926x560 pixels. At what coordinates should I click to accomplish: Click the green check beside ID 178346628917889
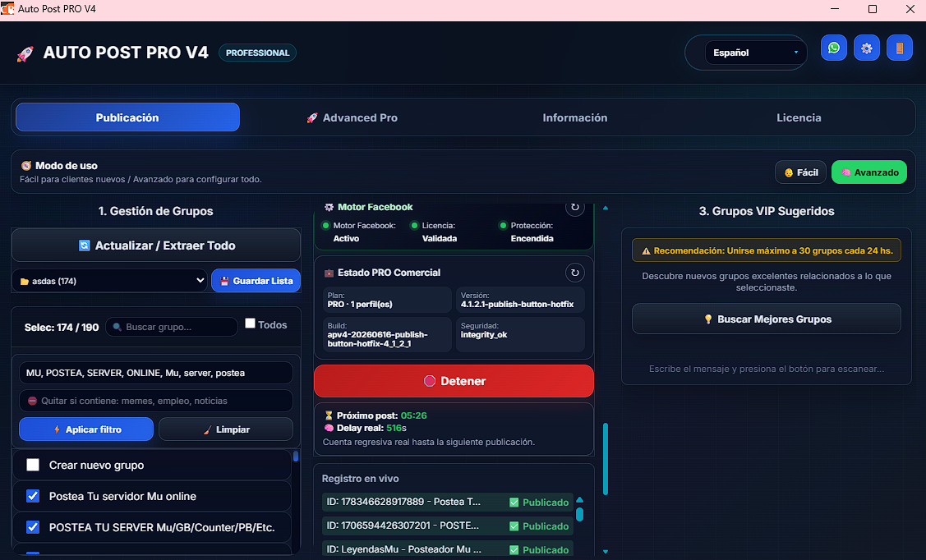click(514, 503)
